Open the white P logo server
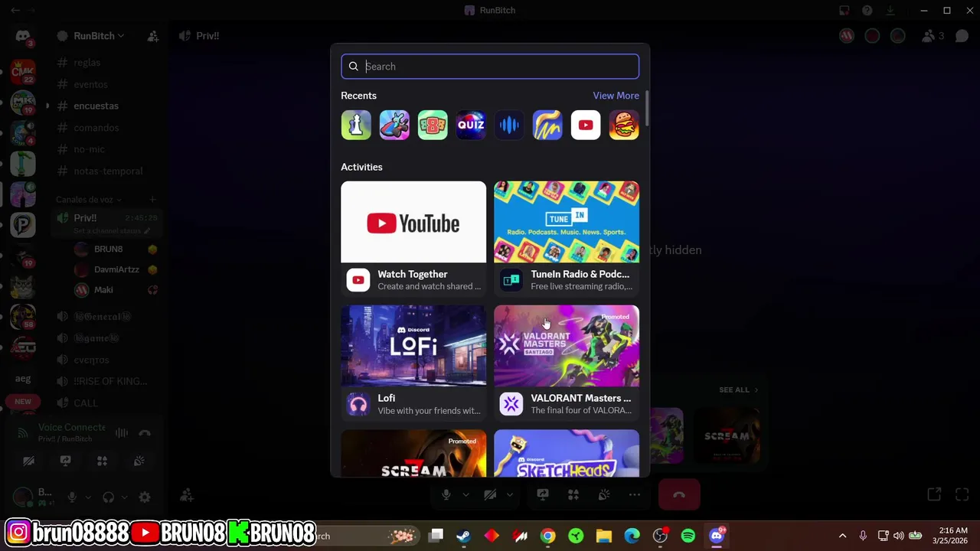980x551 pixels. [x=23, y=225]
